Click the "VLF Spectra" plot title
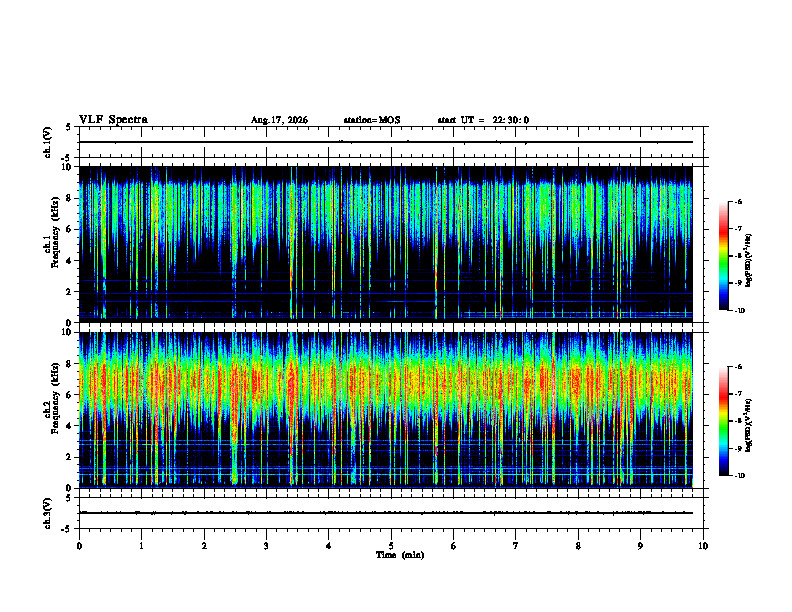Viewport: 792px width, 612px height. point(113,120)
